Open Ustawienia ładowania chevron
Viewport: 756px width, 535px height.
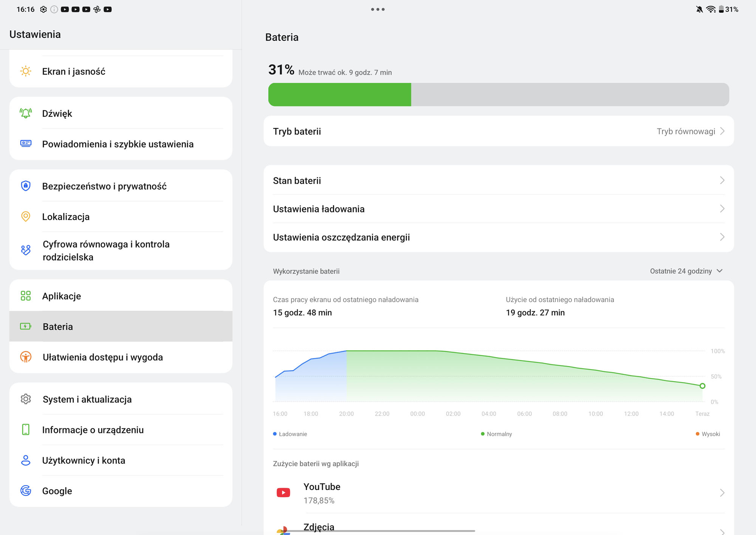point(722,209)
